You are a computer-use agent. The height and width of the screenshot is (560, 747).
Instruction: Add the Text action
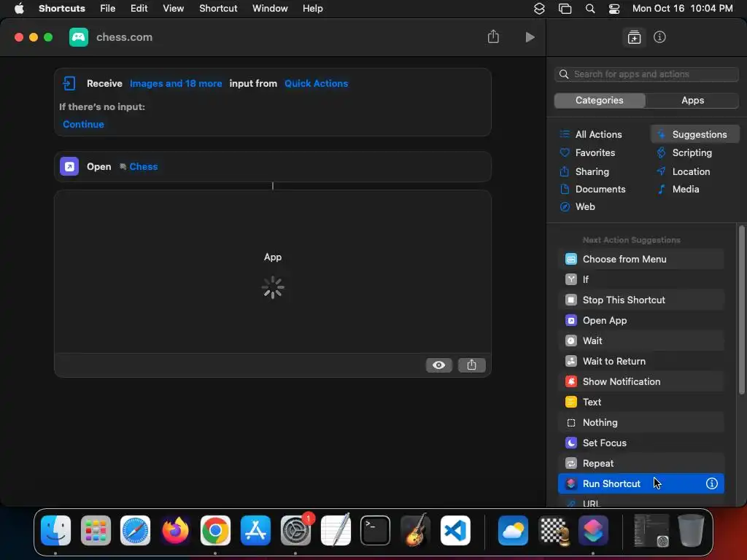pyautogui.click(x=640, y=402)
